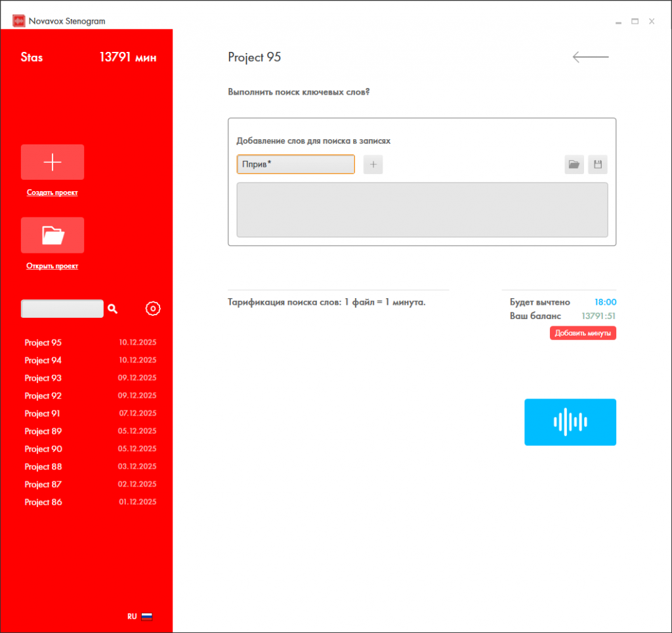672x633 pixels.
Task: Open the circular settings icon in sidebar
Action: [153, 309]
